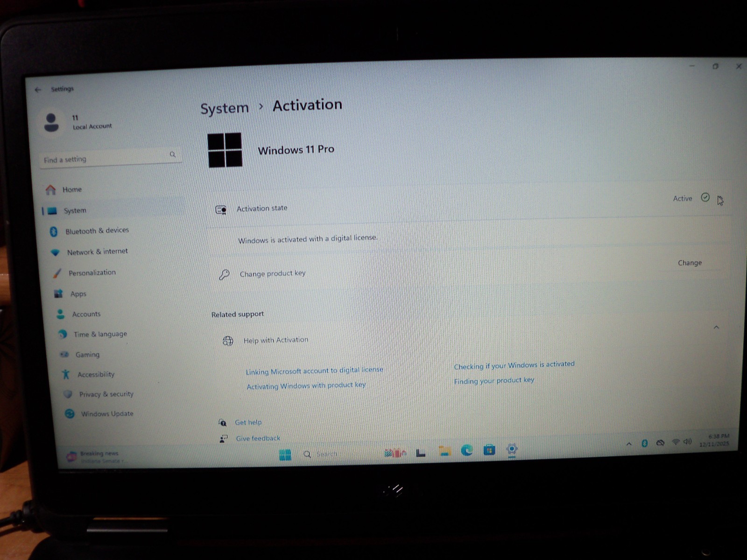Show hidden system tray icons

click(x=629, y=444)
